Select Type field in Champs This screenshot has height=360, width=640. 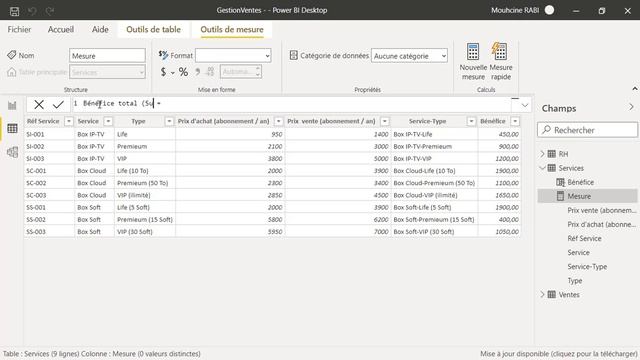tap(575, 281)
